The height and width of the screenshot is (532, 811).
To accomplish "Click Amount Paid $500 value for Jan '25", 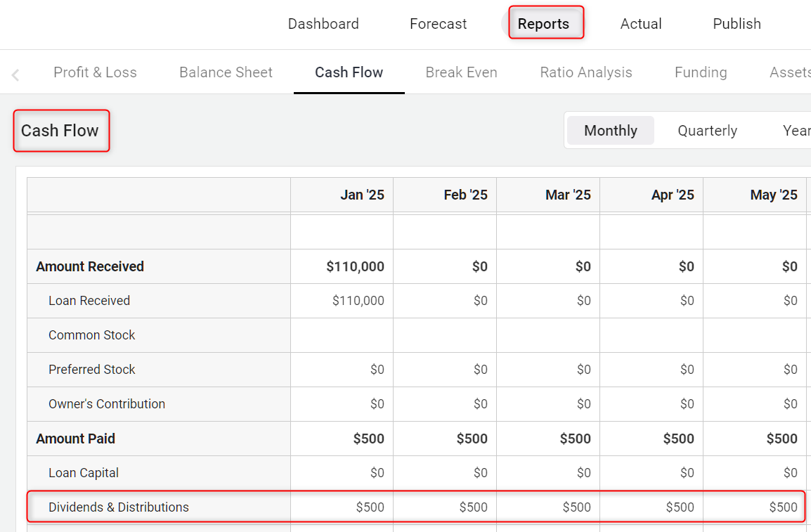I will (369, 439).
